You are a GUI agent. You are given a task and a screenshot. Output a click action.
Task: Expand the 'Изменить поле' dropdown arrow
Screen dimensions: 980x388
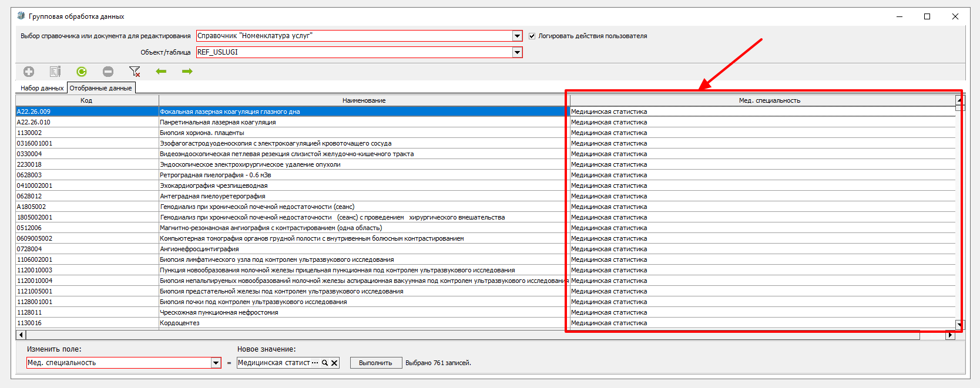click(x=216, y=363)
